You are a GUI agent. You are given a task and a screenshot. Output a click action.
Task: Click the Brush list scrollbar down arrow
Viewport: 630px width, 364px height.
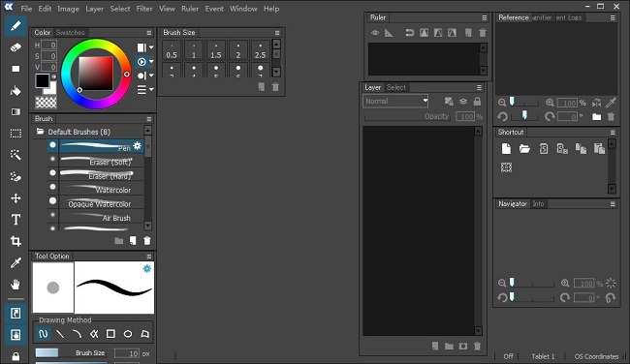pyautogui.click(x=148, y=226)
